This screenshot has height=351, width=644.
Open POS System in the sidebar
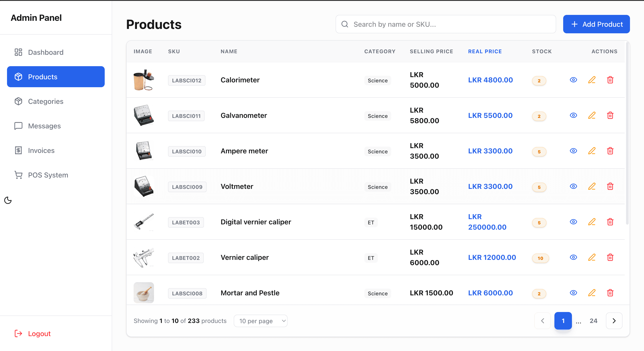(56, 175)
